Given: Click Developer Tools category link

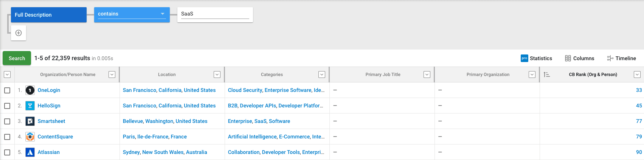Looking at the screenshot, I should [281, 152].
